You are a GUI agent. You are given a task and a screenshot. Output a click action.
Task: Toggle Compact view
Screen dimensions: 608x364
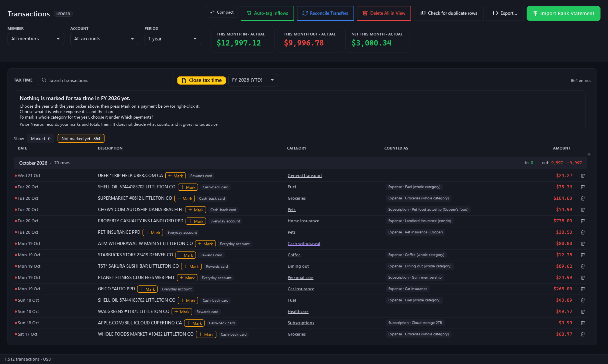(x=222, y=12)
